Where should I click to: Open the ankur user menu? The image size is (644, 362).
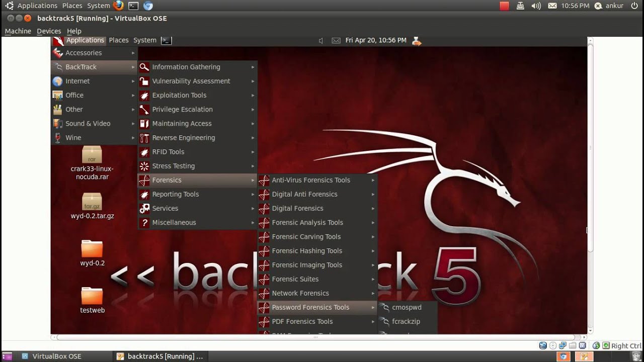click(x=609, y=6)
